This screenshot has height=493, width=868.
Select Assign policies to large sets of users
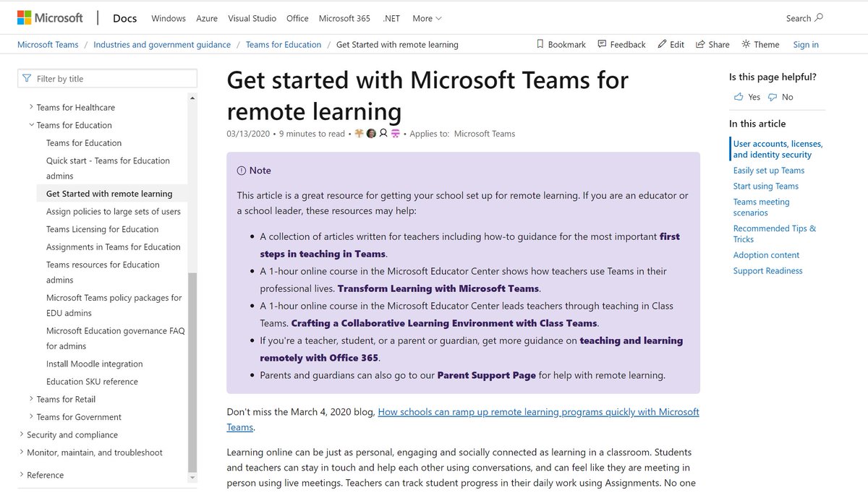coord(114,211)
